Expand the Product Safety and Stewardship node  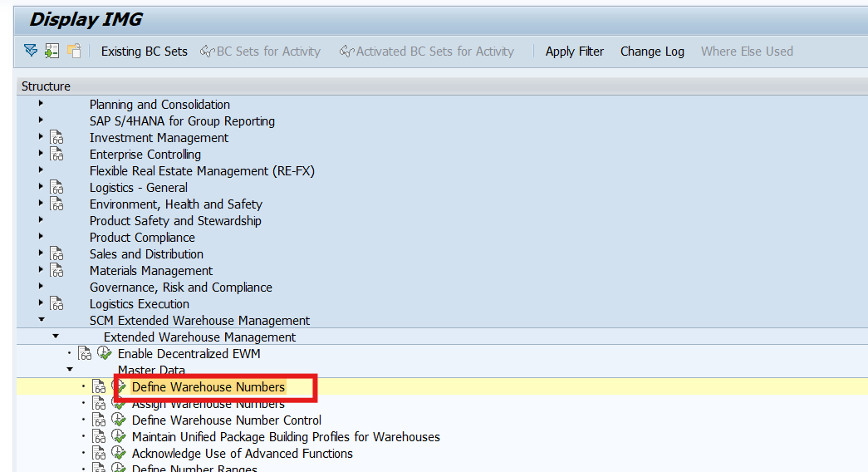click(x=41, y=219)
